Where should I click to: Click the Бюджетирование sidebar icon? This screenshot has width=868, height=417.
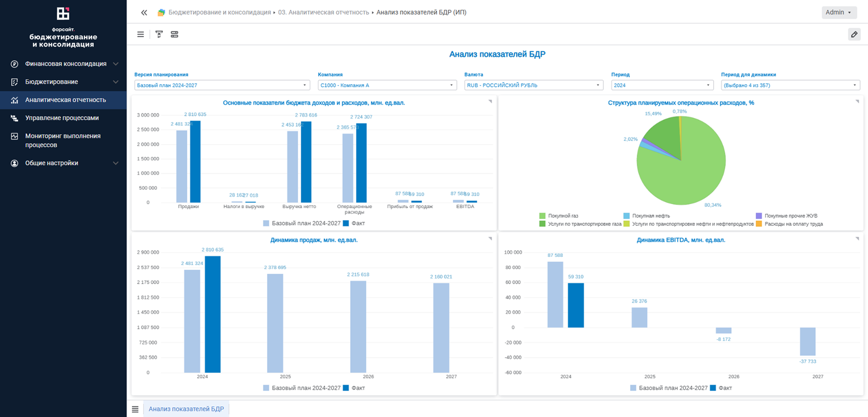pos(15,82)
